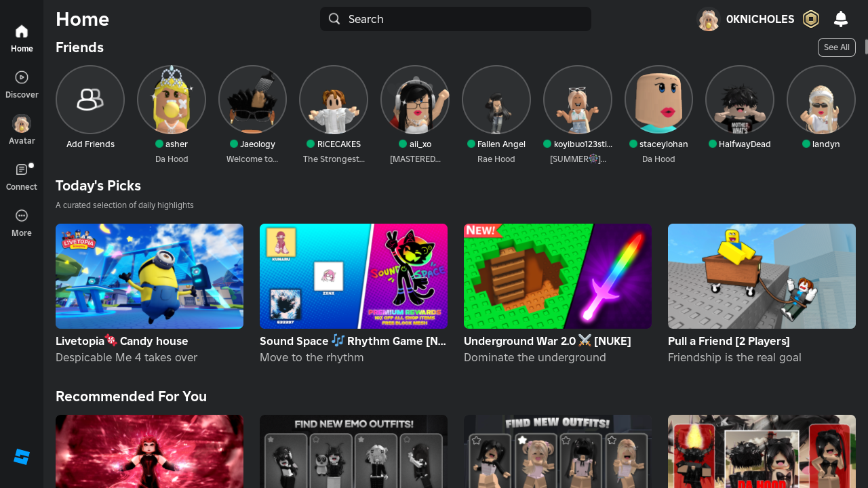This screenshot has height=488, width=868.
Task: Click Move to the rhythm text
Action: point(312,357)
